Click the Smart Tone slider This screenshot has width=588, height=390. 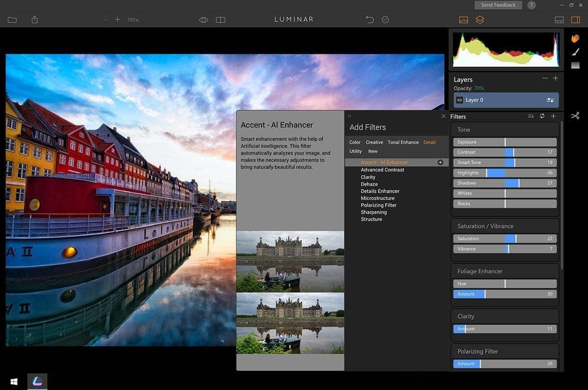tap(505, 163)
